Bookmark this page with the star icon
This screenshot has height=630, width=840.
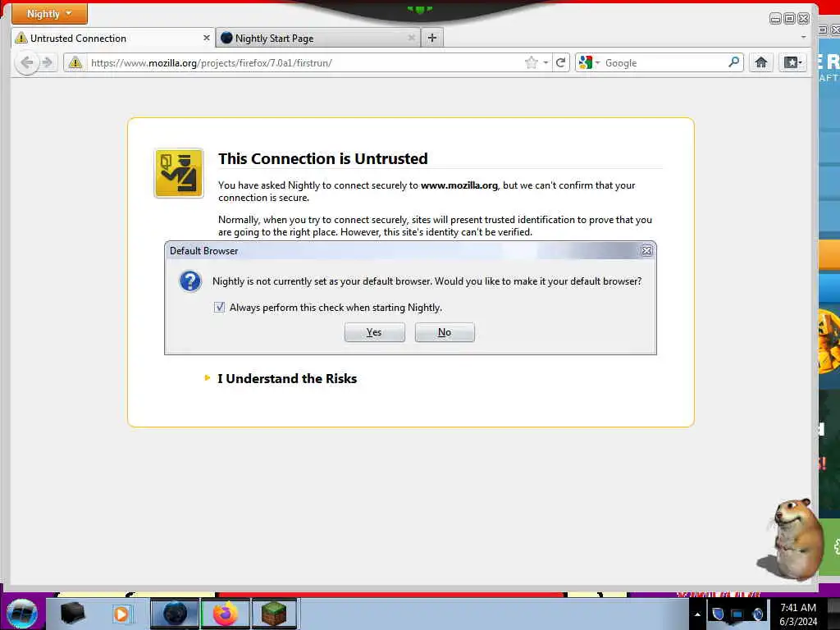531,62
